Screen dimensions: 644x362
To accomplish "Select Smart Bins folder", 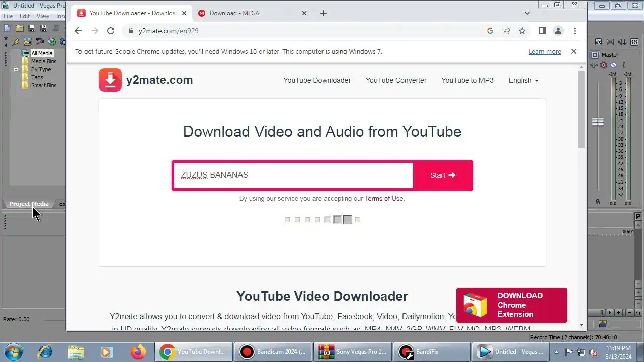I will click(44, 85).
